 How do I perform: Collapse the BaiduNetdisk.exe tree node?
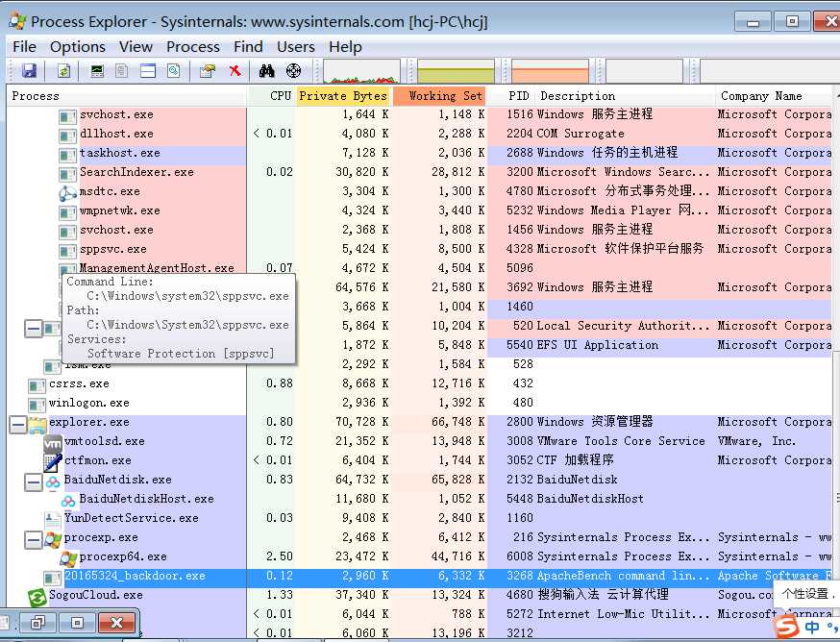click(34, 481)
